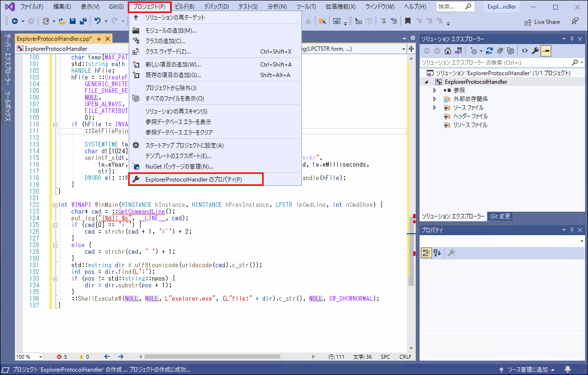Click the split editor icon beside function dropdown
Screen dimensions: 588x375
411,48
